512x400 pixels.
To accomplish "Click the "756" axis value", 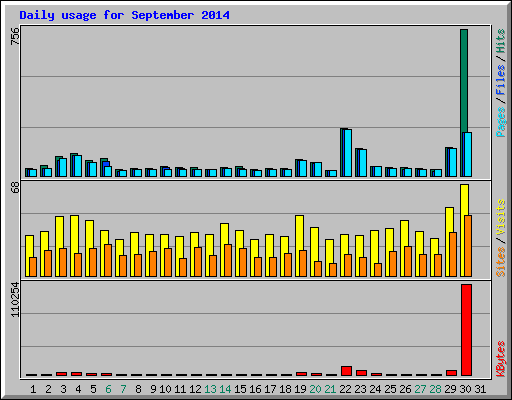I will pyautogui.click(x=15, y=36).
